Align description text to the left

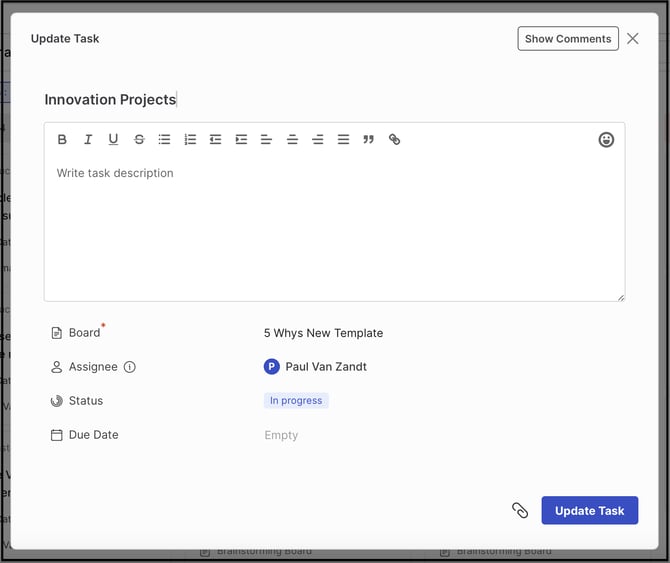pos(266,140)
